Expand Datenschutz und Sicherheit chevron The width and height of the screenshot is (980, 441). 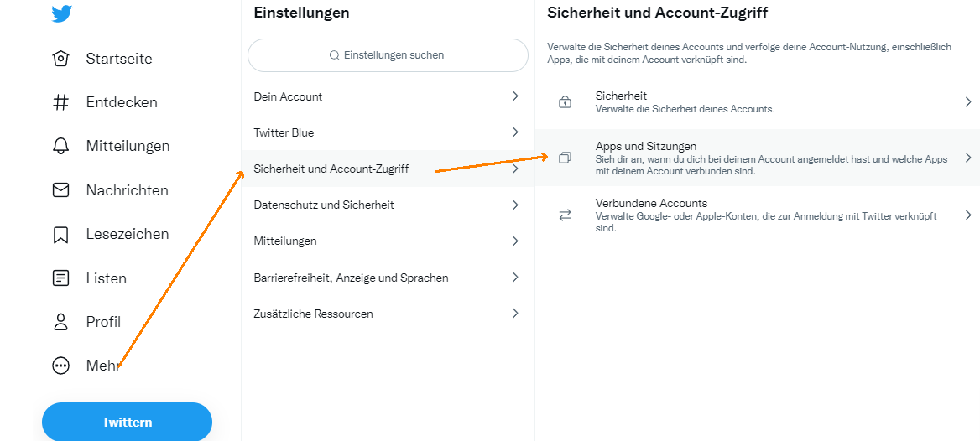(x=515, y=205)
